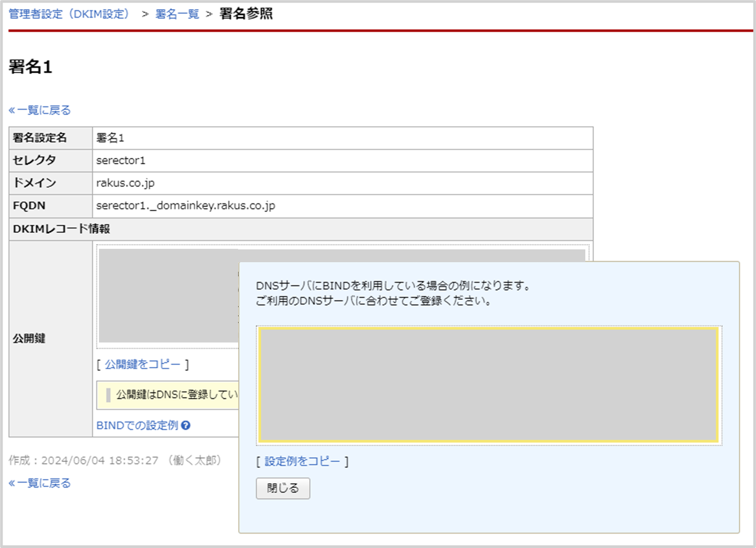The width and height of the screenshot is (756, 548).
Task: Click the 署名参照 breadcrumb label
Action: click(x=244, y=14)
